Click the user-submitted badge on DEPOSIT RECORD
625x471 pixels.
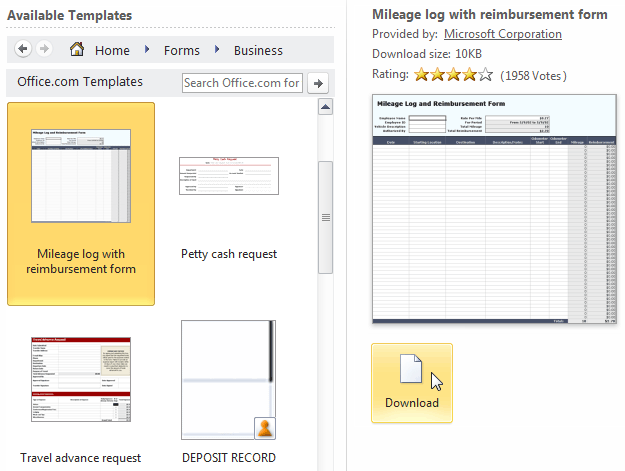coord(264,428)
